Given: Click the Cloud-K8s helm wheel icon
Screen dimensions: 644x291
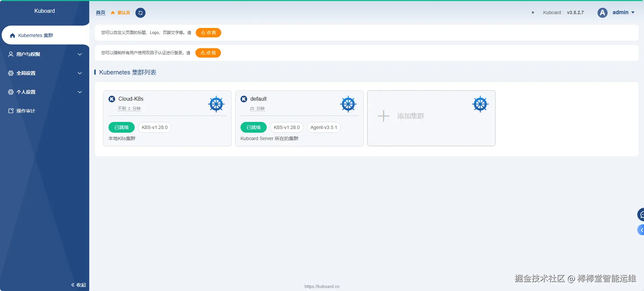Looking at the screenshot, I should coord(216,104).
